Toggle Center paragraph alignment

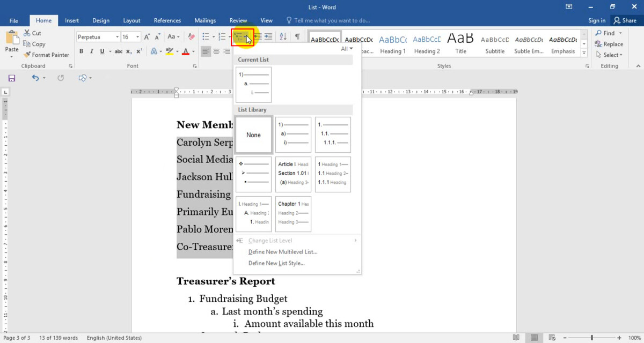[x=217, y=51]
